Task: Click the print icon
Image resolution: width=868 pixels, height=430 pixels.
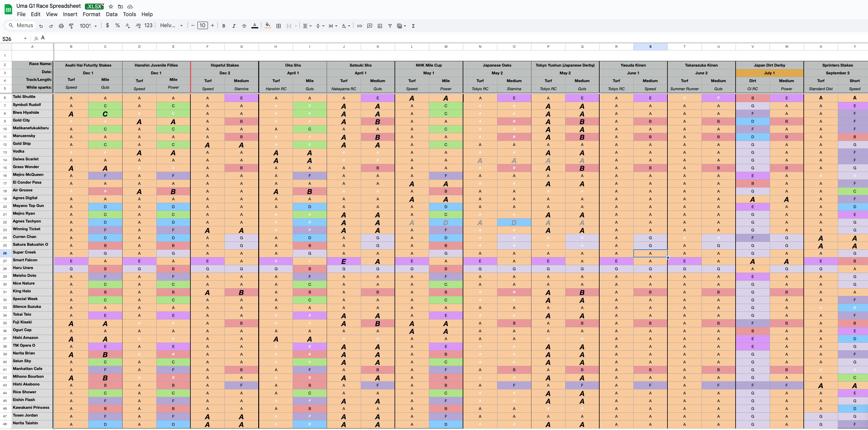Action: (61, 26)
